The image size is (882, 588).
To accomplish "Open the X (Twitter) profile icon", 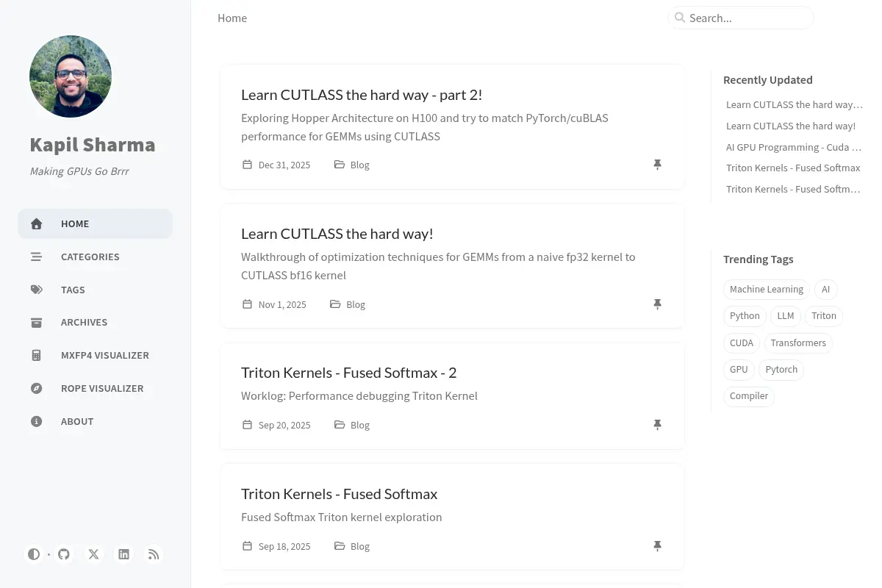I will (x=94, y=554).
